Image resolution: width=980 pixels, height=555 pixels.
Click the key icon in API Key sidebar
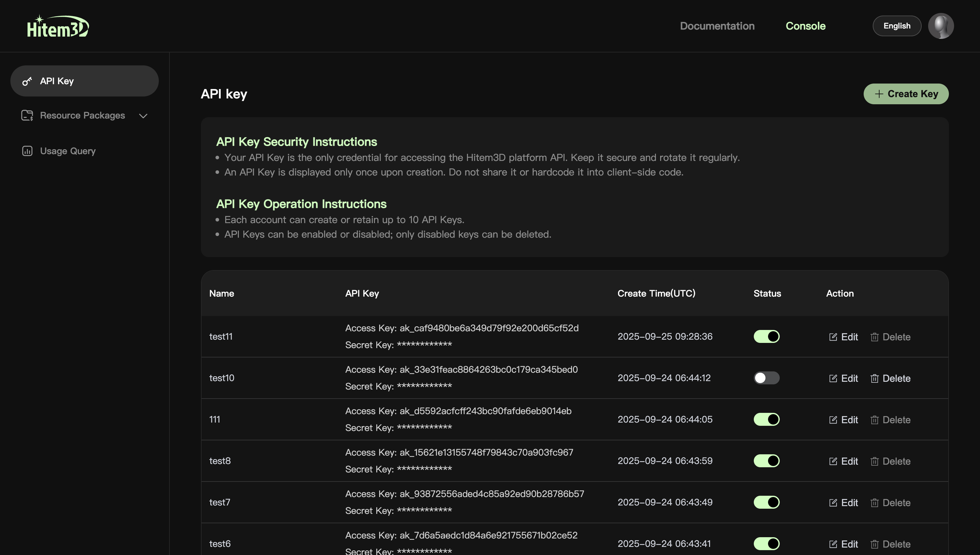pyautogui.click(x=27, y=81)
